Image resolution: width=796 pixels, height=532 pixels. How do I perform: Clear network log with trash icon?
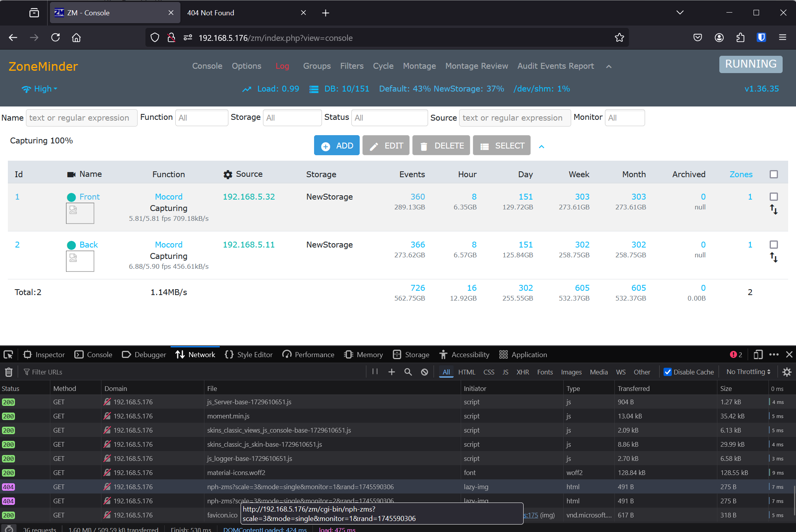click(x=9, y=372)
